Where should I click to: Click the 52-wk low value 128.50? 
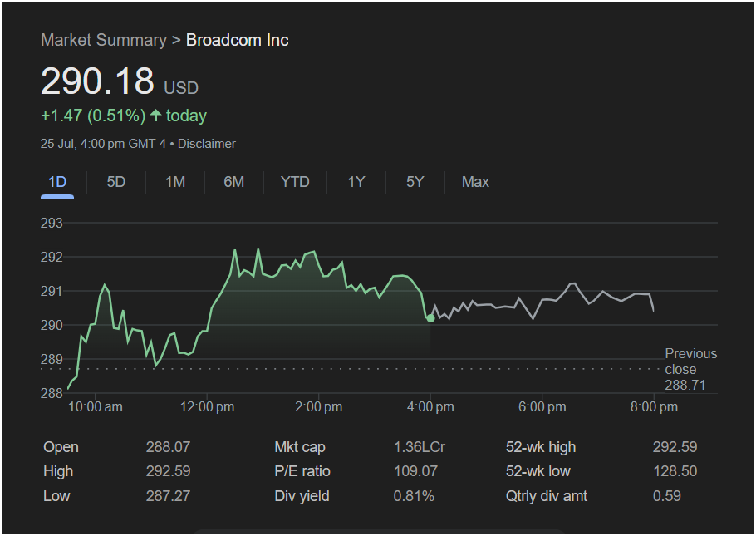[675, 471]
